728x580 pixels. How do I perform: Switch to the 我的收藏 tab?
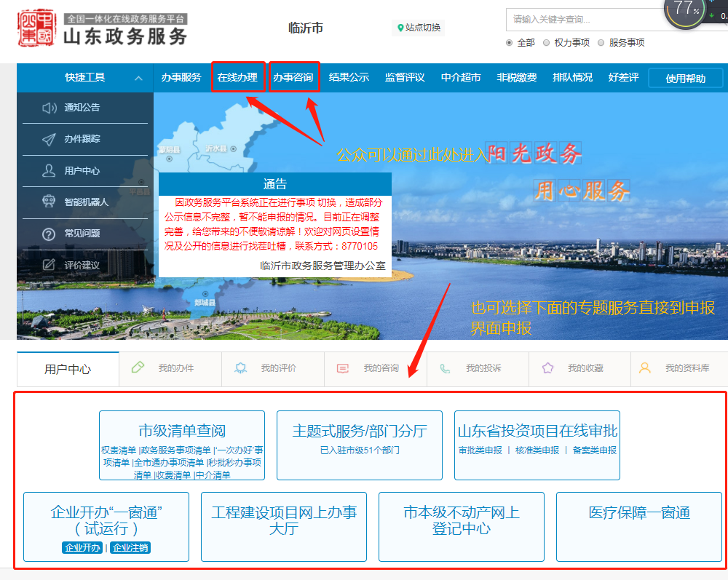pyautogui.click(x=580, y=369)
